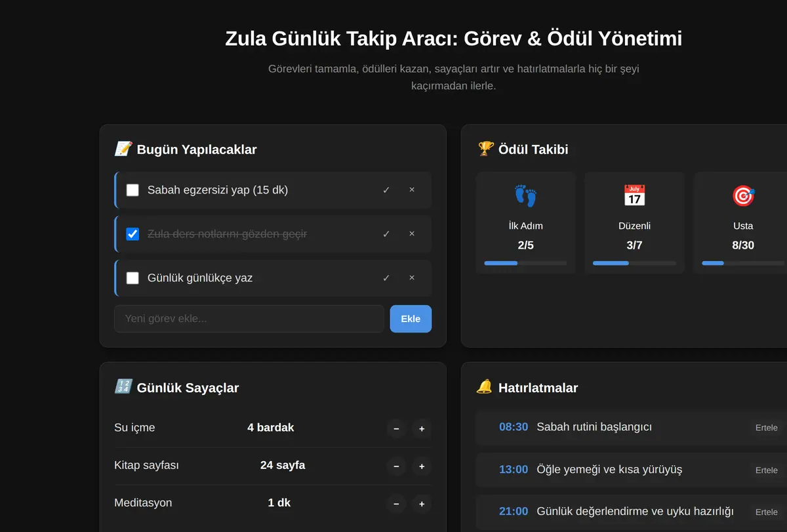Uncheck the 'Zula ders notlarını gözden geçir' checkbox

pyautogui.click(x=132, y=234)
